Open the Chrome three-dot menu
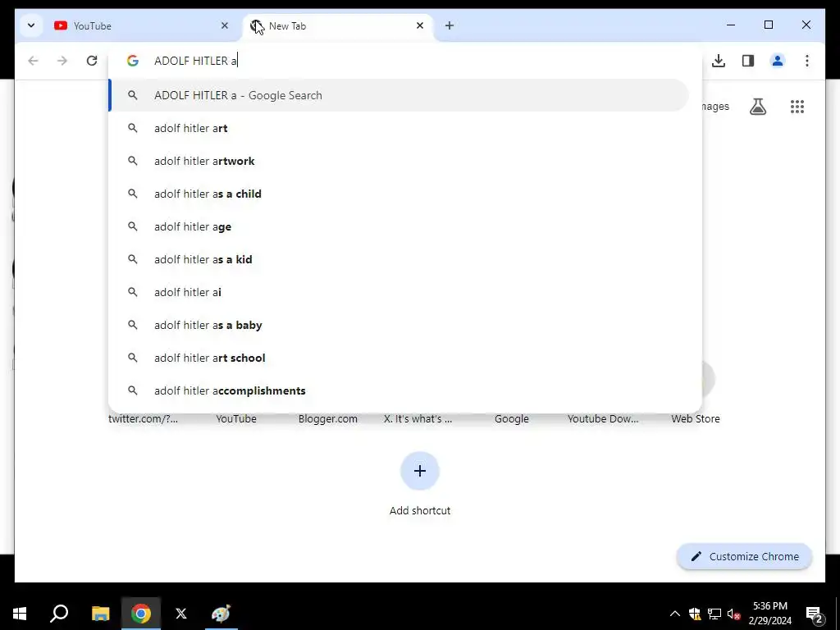This screenshot has width=840, height=630. click(x=807, y=61)
